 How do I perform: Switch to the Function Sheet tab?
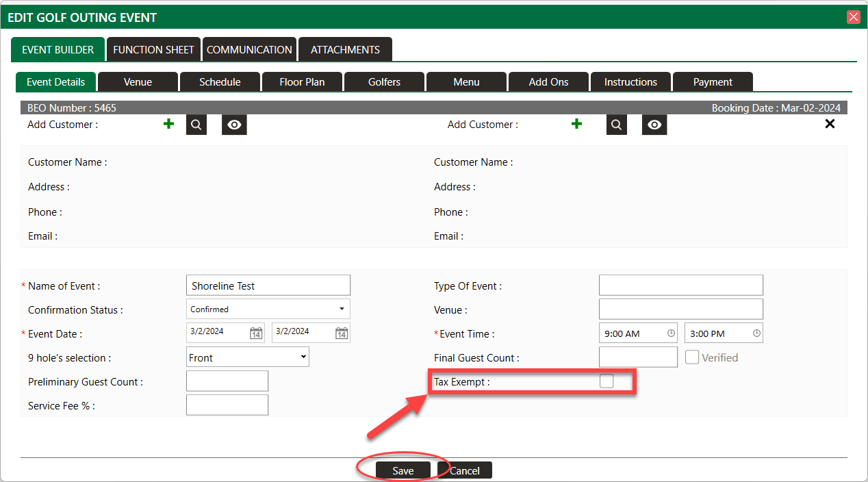(x=153, y=49)
